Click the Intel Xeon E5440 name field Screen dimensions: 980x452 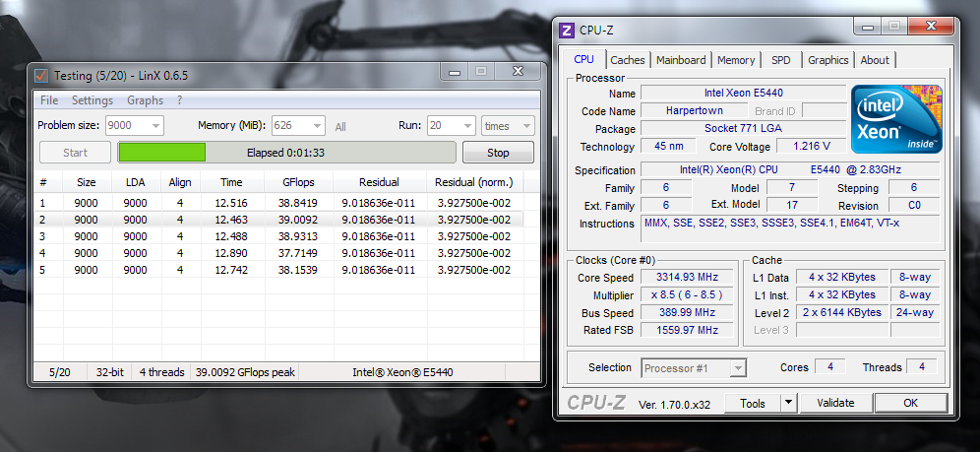744,94
